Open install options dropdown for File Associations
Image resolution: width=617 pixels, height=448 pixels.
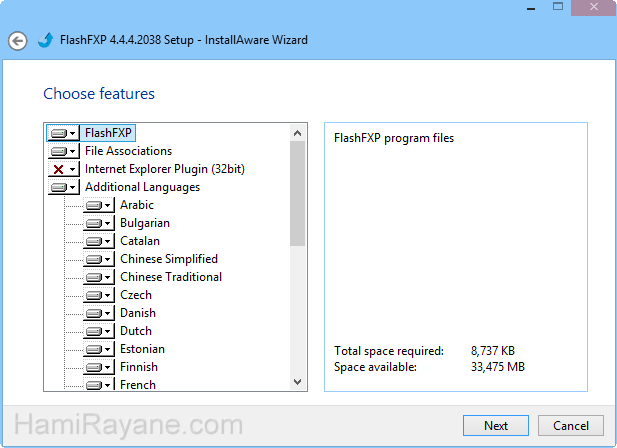coord(63,151)
